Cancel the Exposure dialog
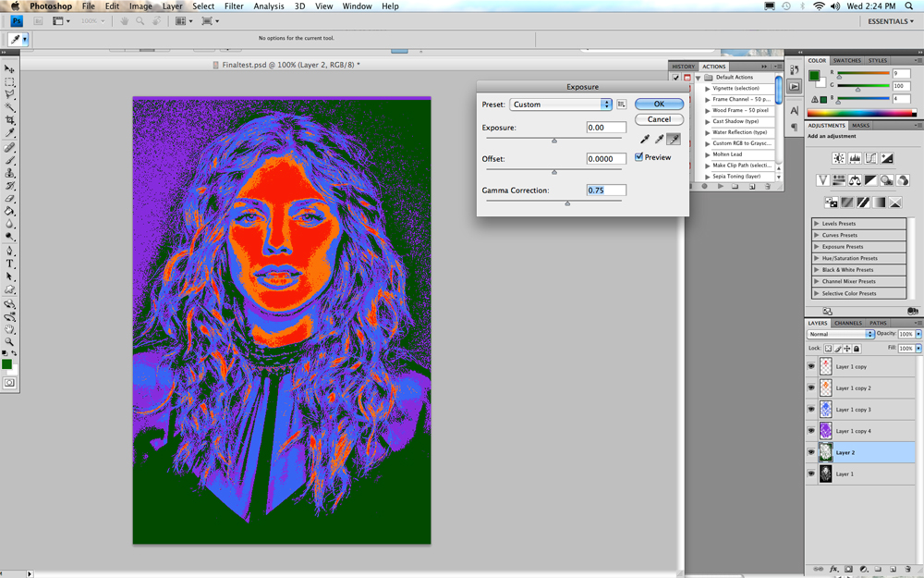Viewport: 924px width, 578px height. pos(660,119)
